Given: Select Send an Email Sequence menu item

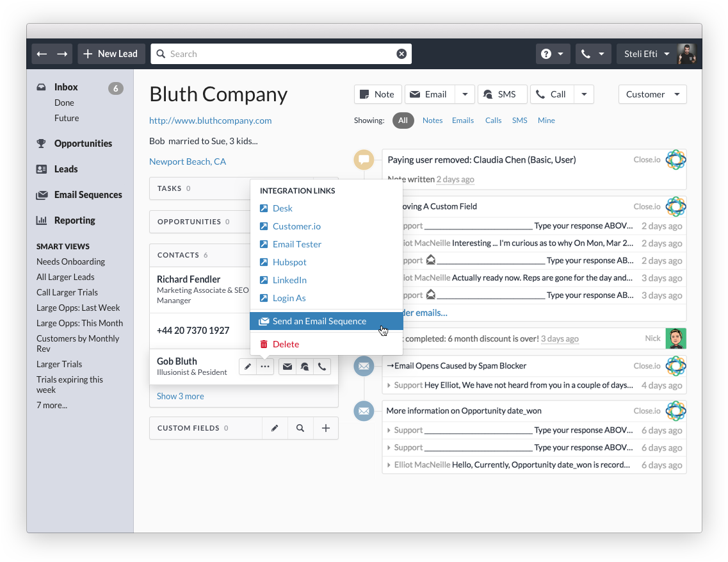Looking at the screenshot, I should [x=319, y=321].
